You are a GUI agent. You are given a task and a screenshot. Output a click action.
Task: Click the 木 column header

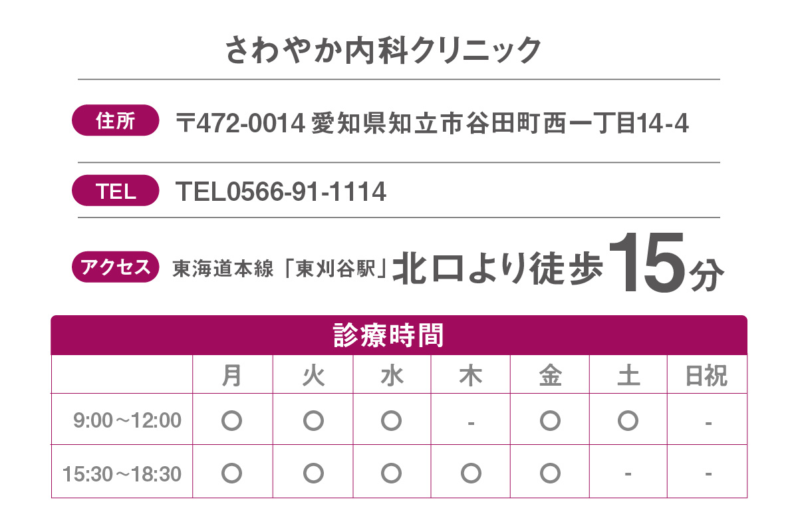(471, 376)
